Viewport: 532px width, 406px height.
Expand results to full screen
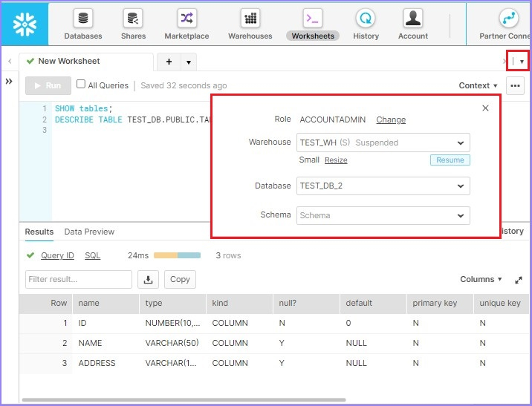tap(519, 280)
